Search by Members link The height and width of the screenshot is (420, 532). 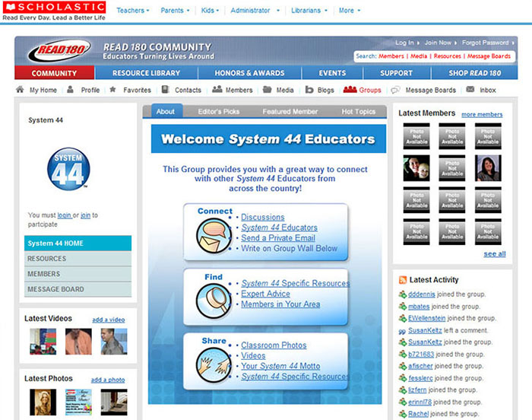click(391, 56)
